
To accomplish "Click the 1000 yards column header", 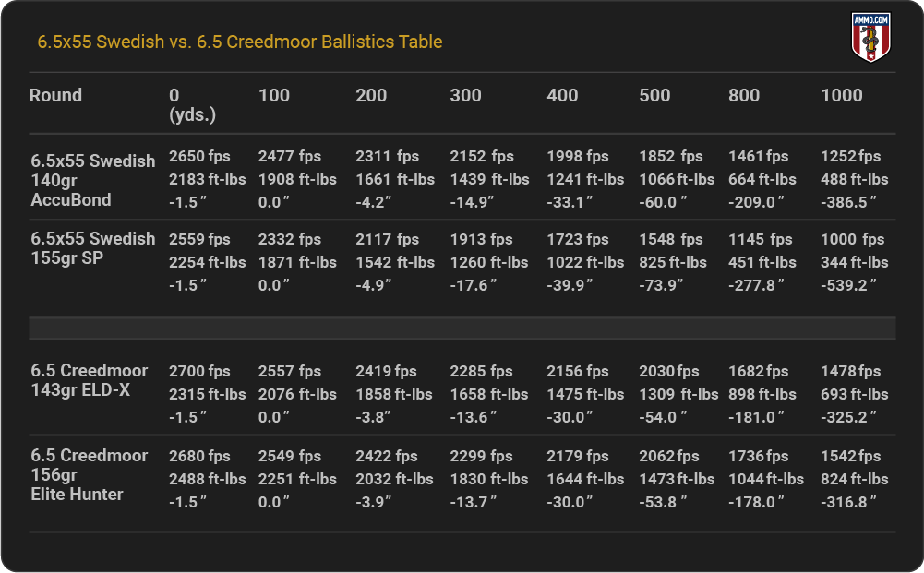I will [841, 95].
